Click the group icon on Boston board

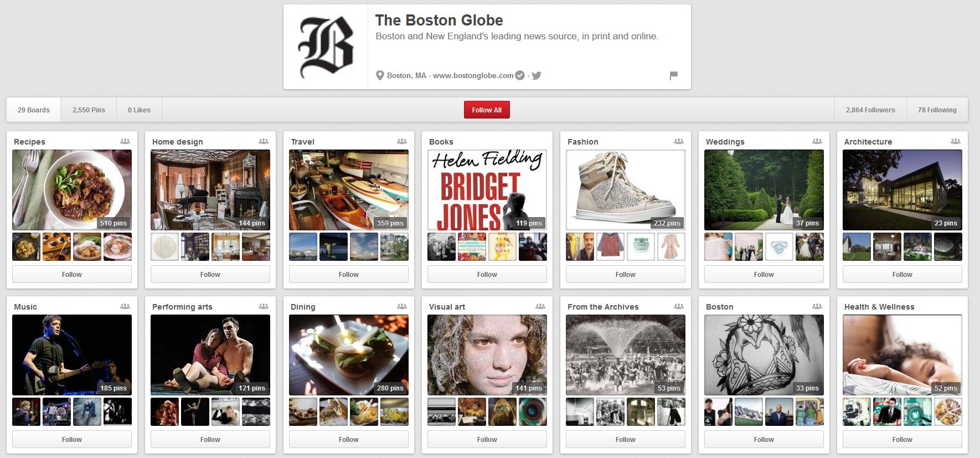(x=817, y=306)
